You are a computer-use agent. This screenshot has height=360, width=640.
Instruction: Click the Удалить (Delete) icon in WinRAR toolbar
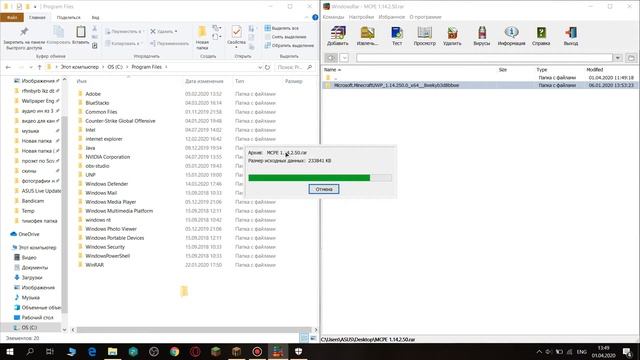(x=452, y=33)
